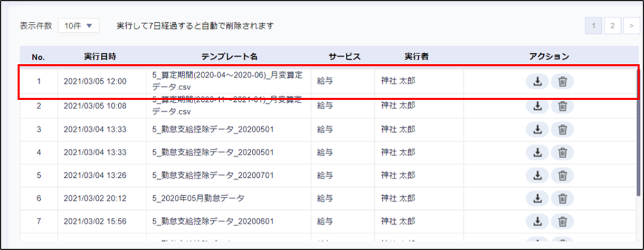Delete the 2021/03/05 10:08 export entry
The width and height of the screenshot is (644, 250).
(x=562, y=106)
